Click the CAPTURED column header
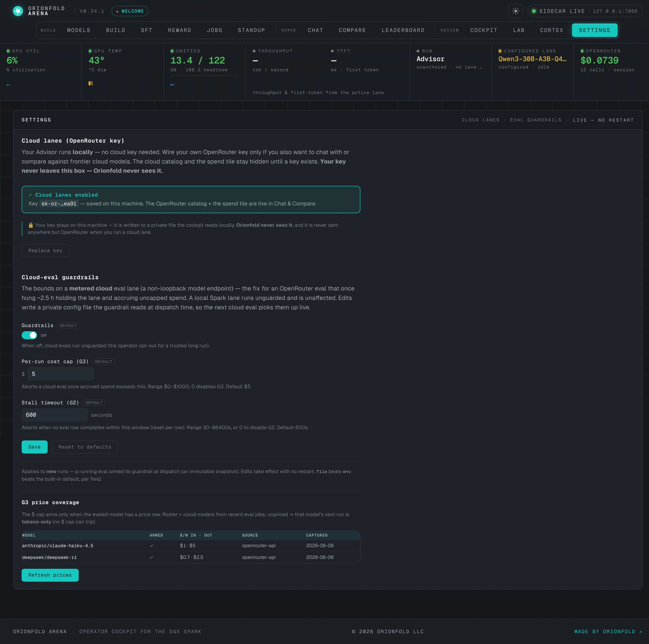The height and width of the screenshot is (644, 649). pos(317,535)
